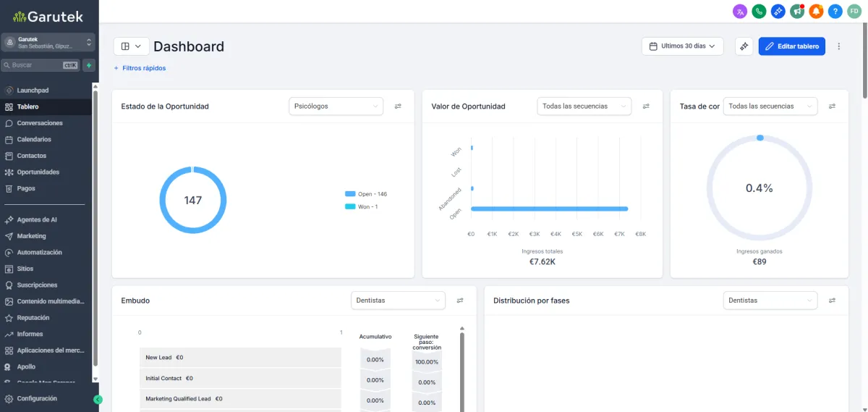
Task: Expand the Garutek account switcher
Action: pos(47,43)
